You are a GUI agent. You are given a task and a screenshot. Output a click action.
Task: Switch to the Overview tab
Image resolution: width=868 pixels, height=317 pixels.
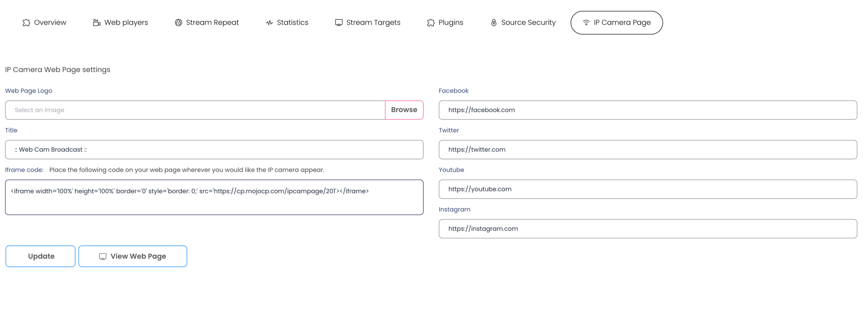pyautogui.click(x=44, y=23)
